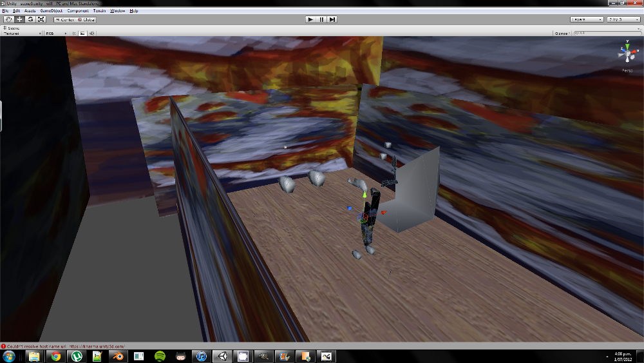
Task: Open the Textured draw mode dropdown
Action: [19, 33]
